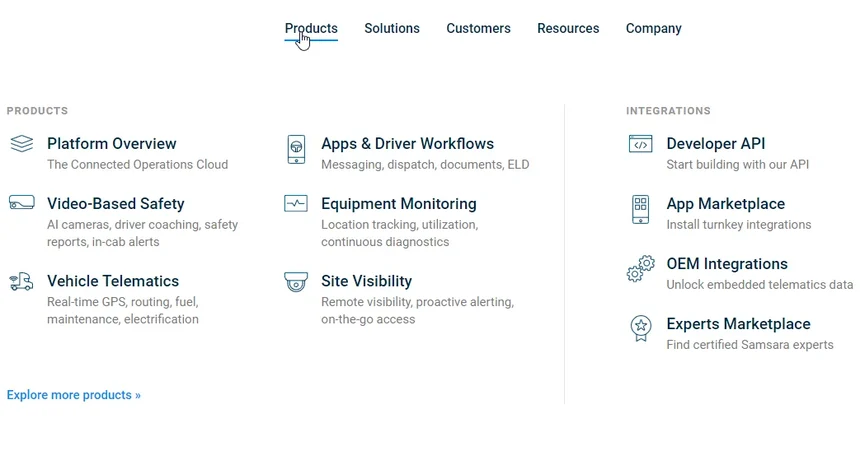Image resolution: width=860 pixels, height=460 pixels.
Task: Click the OEM Integrations gears icon
Action: [641, 268]
